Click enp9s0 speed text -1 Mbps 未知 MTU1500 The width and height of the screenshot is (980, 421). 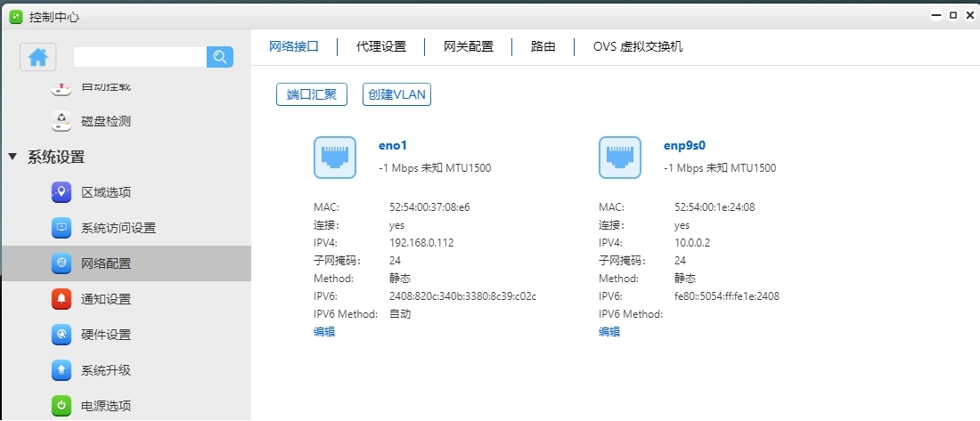click(720, 168)
